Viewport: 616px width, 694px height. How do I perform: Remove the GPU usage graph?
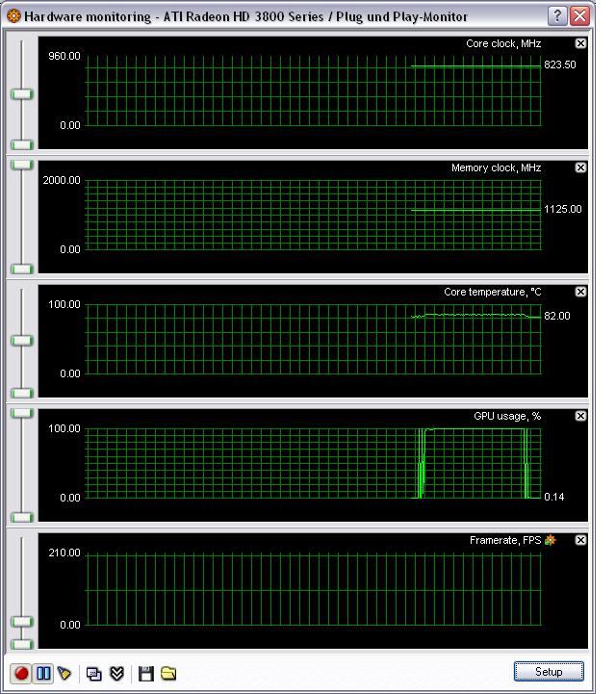coord(580,416)
